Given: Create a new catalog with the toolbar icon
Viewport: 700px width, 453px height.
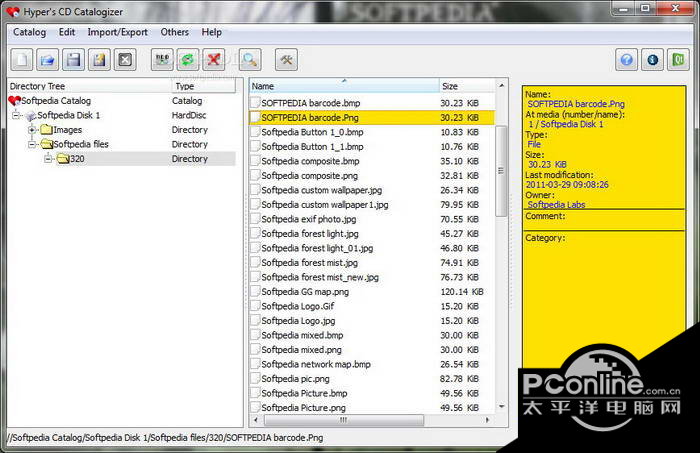Looking at the screenshot, I should point(21,59).
